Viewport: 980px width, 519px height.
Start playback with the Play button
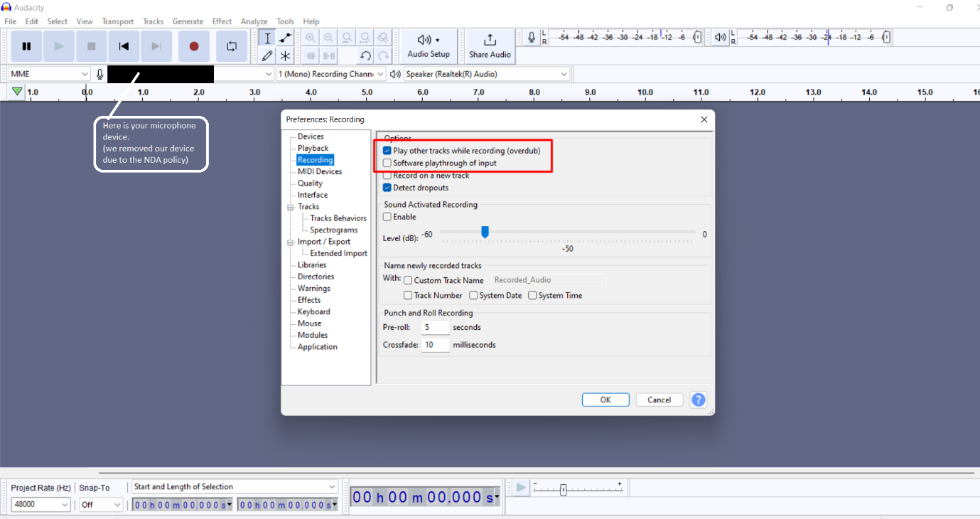pos(59,46)
